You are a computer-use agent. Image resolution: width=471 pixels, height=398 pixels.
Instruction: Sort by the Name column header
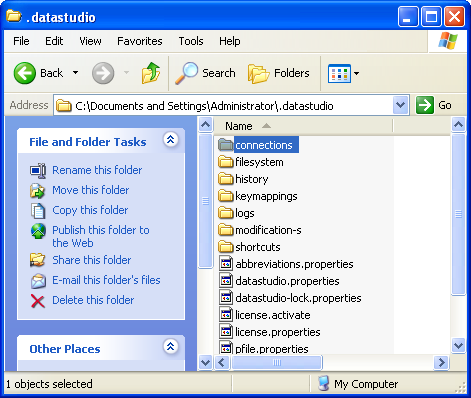(303, 126)
